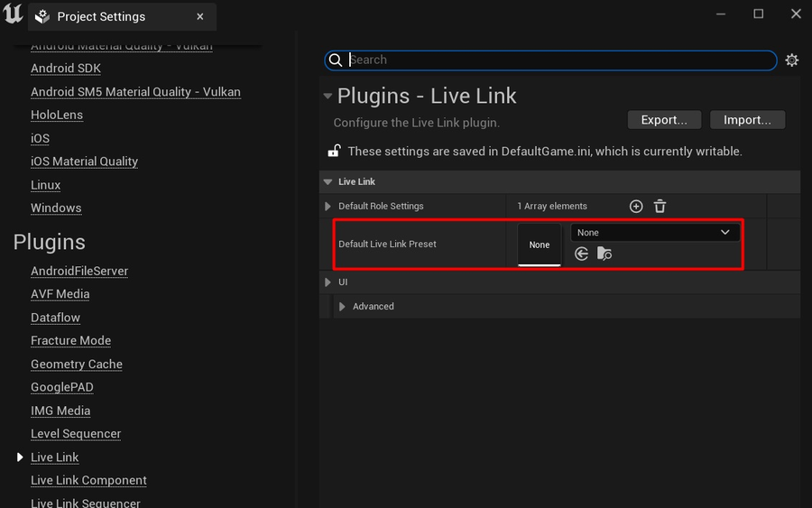Screen dimensions: 812x508
Task: Open Windows platform settings
Action: point(56,208)
